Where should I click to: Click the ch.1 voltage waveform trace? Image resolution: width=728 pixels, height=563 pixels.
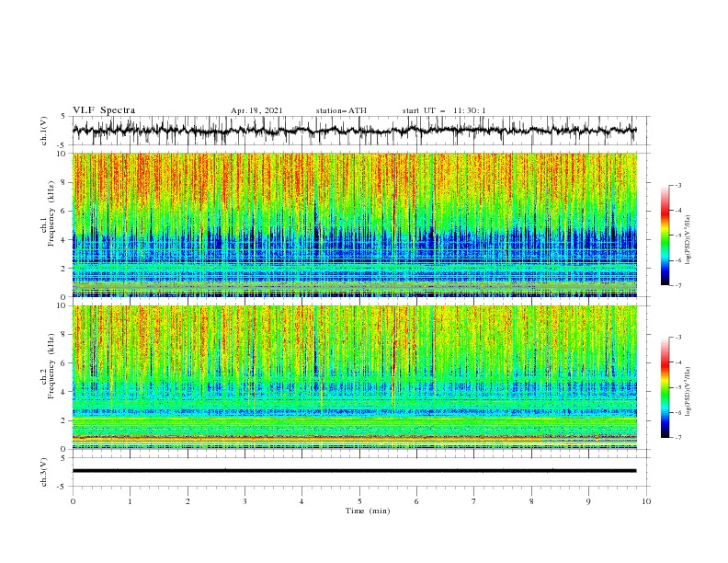point(354,130)
